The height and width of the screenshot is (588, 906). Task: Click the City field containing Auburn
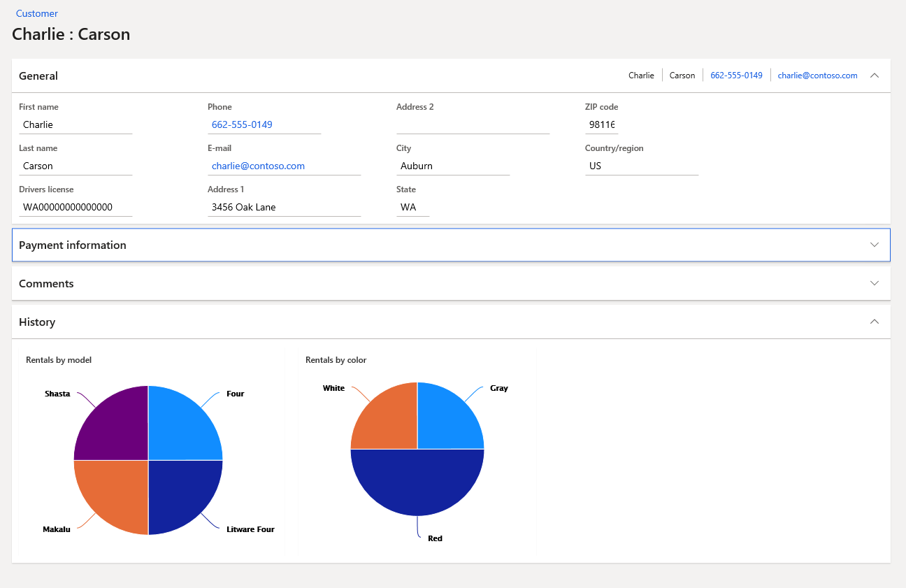pos(454,166)
